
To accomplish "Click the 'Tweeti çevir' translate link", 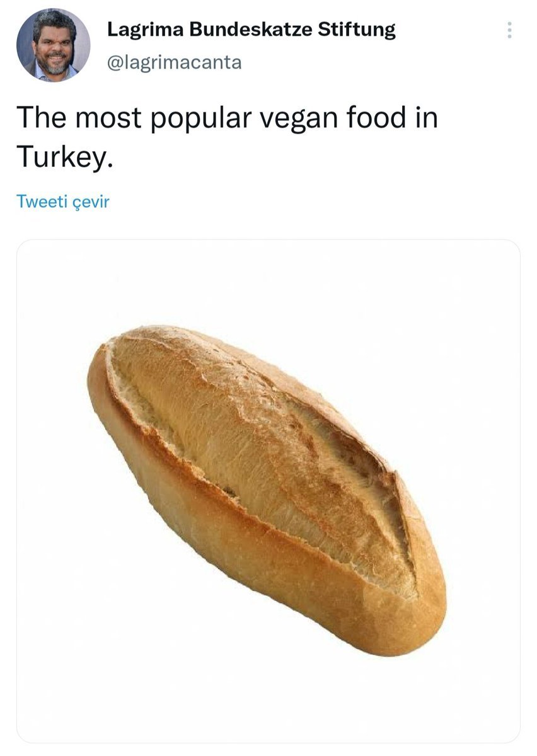I will 62,202.
